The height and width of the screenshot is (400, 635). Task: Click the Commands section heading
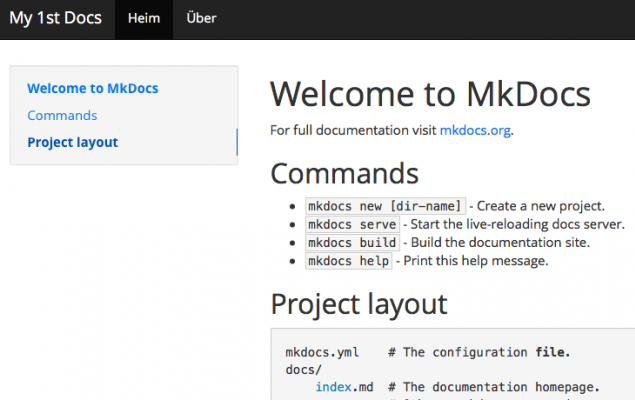(344, 174)
